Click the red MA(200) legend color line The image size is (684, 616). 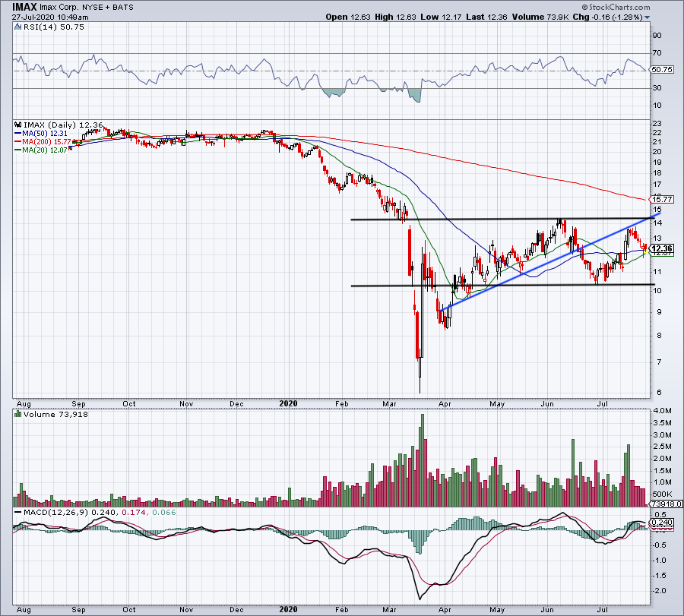[x=18, y=142]
